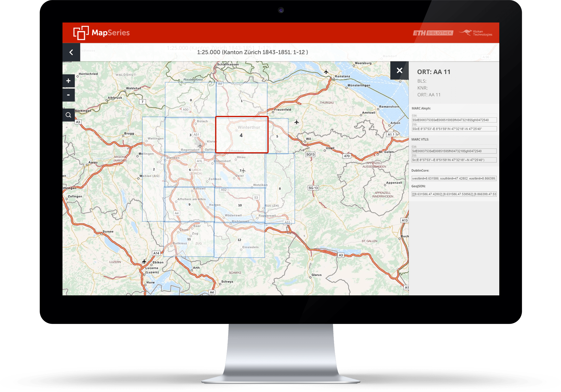Open the ETH Bibliothek logo link
Viewport: 561px width, 392px height.
click(433, 33)
